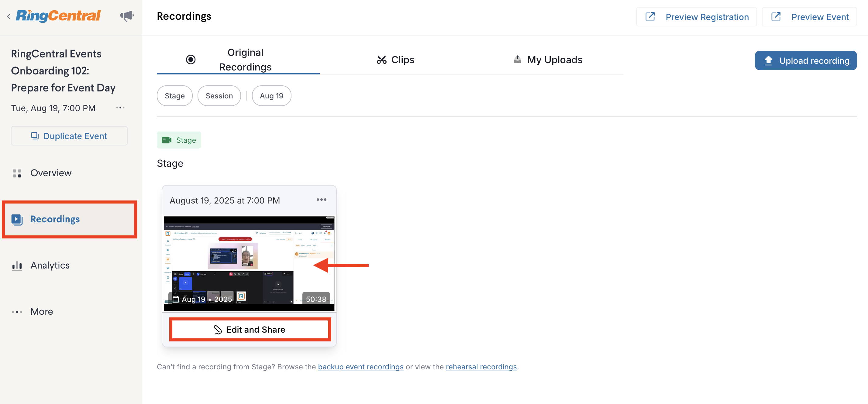
Task: Click the green Stage camera icon
Action: coord(167,140)
